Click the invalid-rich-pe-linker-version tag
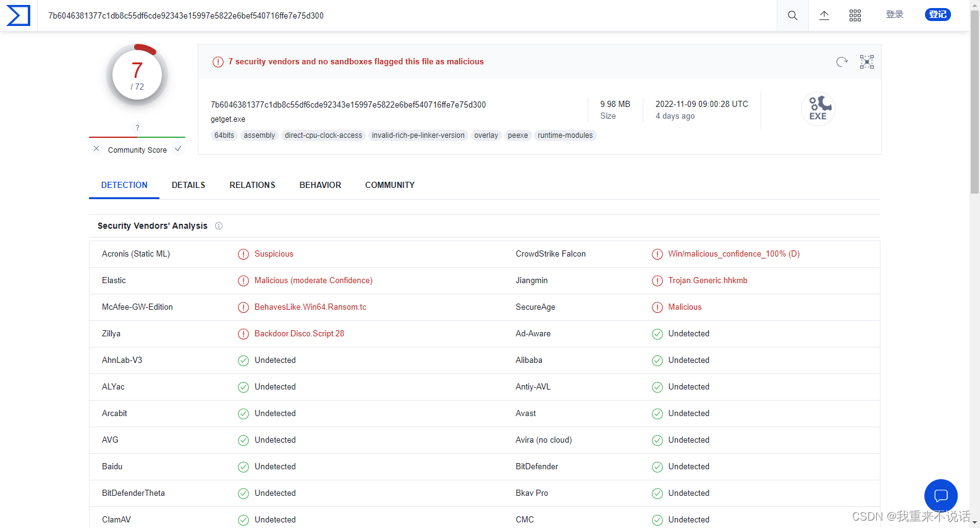The height and width of the screenshot is (528, 980). click(x=418, y=135)
